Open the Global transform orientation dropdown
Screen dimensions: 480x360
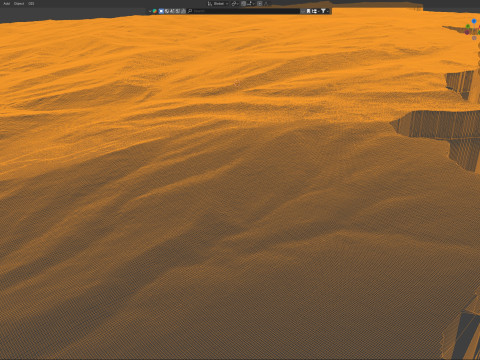[218, 3]
